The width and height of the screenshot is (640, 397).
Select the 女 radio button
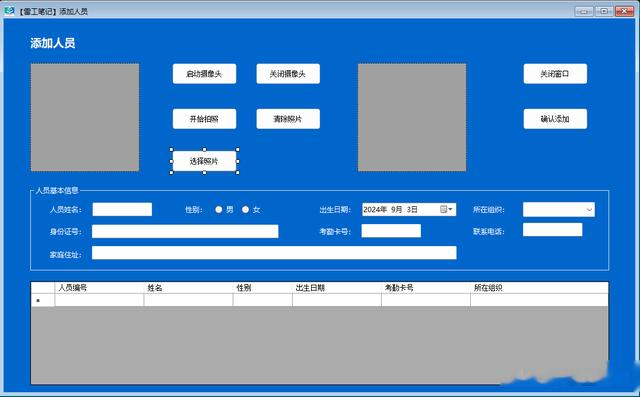coord(245,209)
